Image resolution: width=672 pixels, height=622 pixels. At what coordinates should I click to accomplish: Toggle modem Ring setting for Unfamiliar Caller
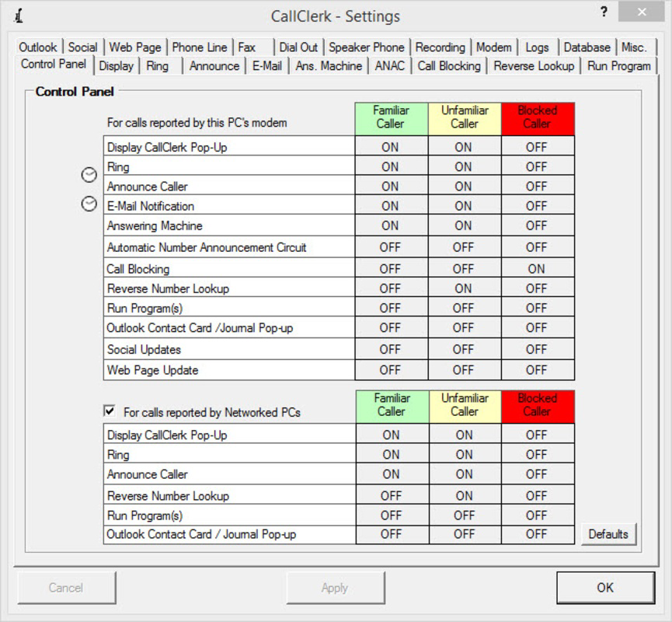coord(464,167)
